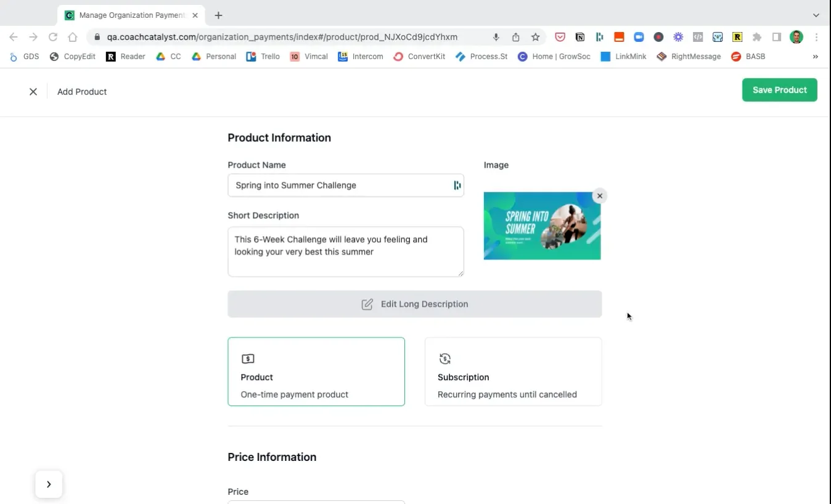Open the CopyEdit bookmark
The width and height of the screenshot is (831, 504).
pyautogui.click(x=72, y=57)
